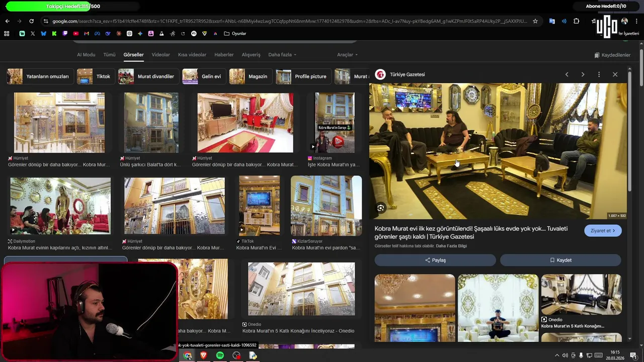The height and width of the screenshot is (362, 644).
Task: Open the apps grid bookmark icon
Action: (x=7, y=34)
